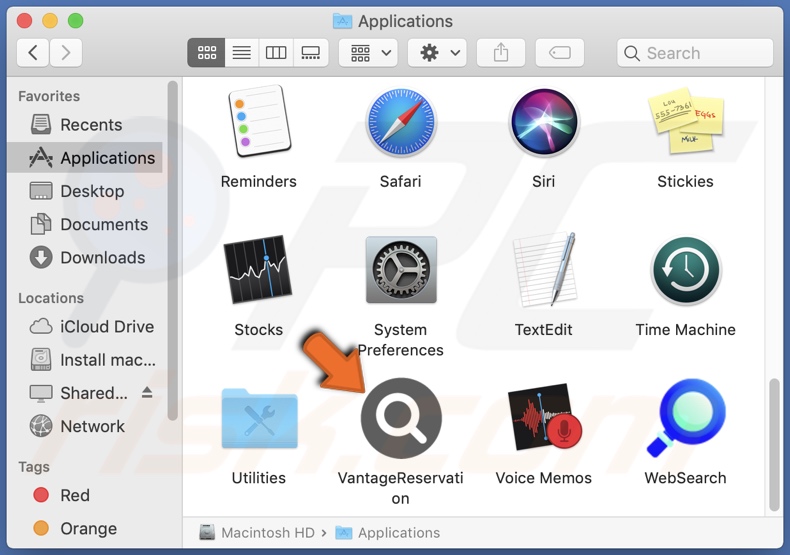The image size is (790, 555).
Task: Open the Utilities folder icon
Action: click(259, 418)
